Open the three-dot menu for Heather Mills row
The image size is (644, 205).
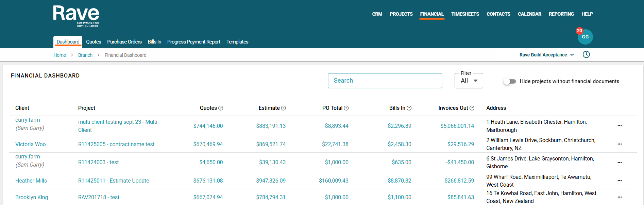coord(620,181)
